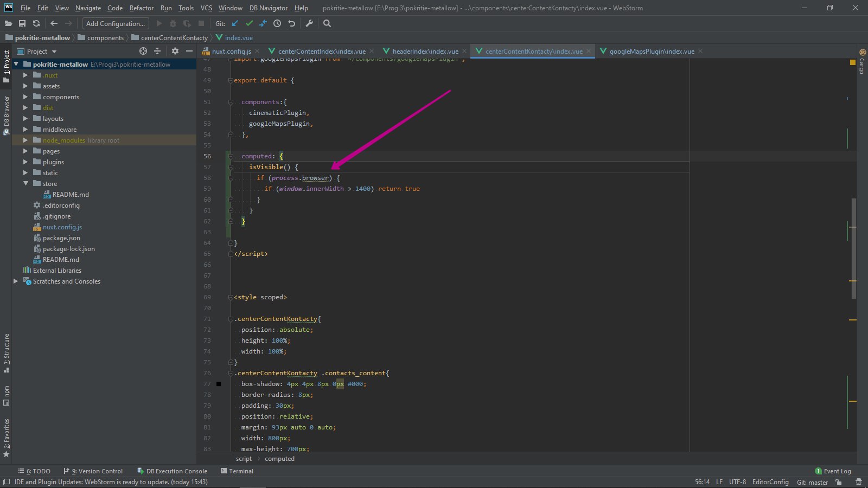Open the VCS menu
Viewport: 868px width, 488px height.
point(206,8)
